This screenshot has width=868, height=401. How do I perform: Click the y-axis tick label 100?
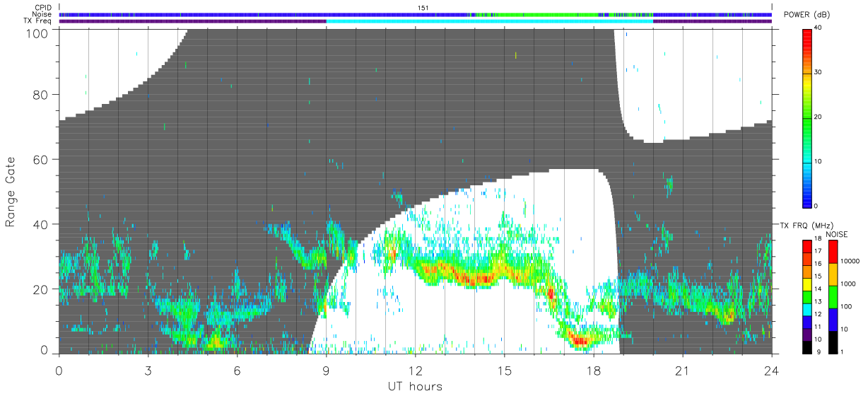(39, 33)
